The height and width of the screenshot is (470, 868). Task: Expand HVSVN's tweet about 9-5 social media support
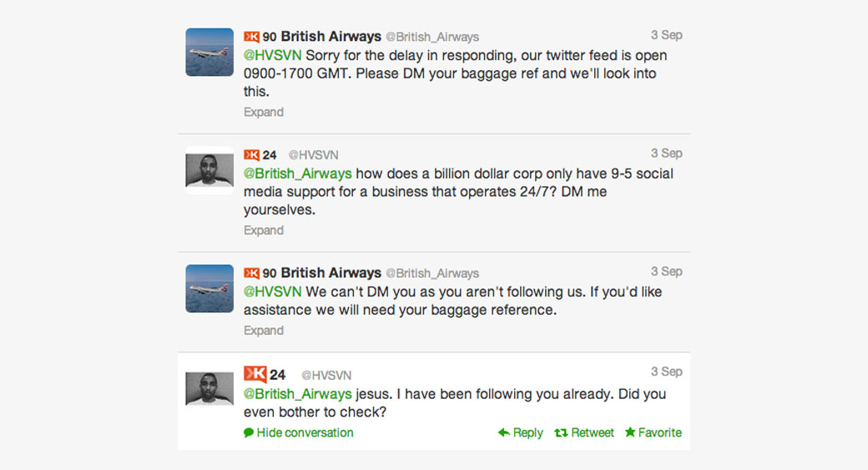[264, 230]
